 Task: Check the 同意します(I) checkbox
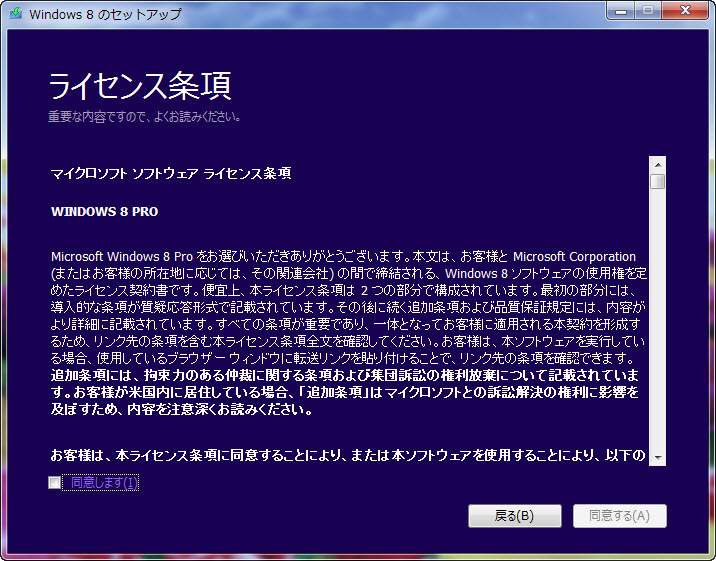coord(54,482)
